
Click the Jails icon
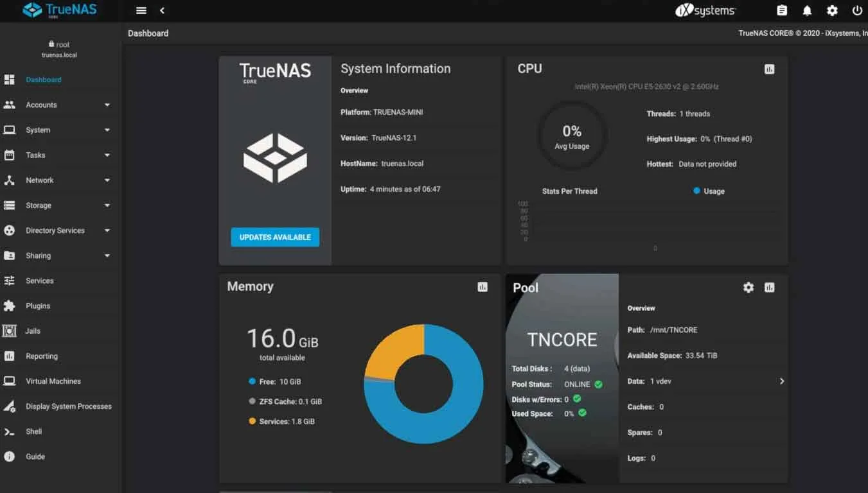click(x=9, y=331)
